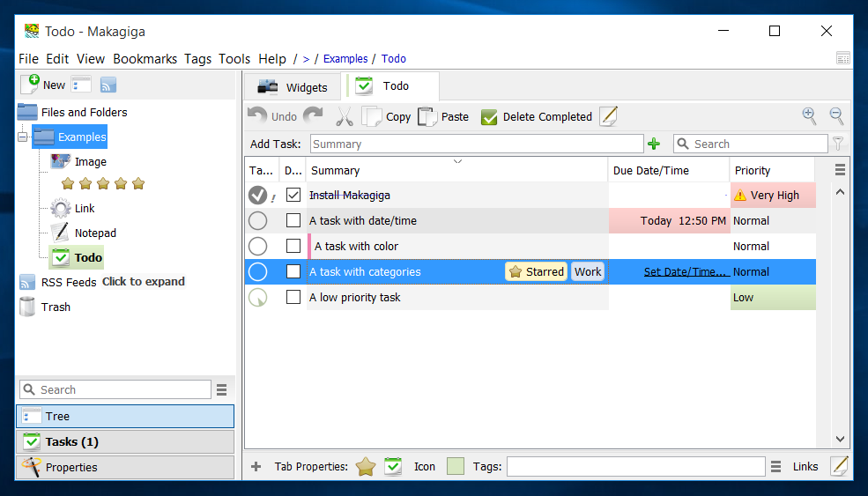Screen dimensions: 868x496
Task: Click the Todo breadcrumb link
Action: click(394, 59)
